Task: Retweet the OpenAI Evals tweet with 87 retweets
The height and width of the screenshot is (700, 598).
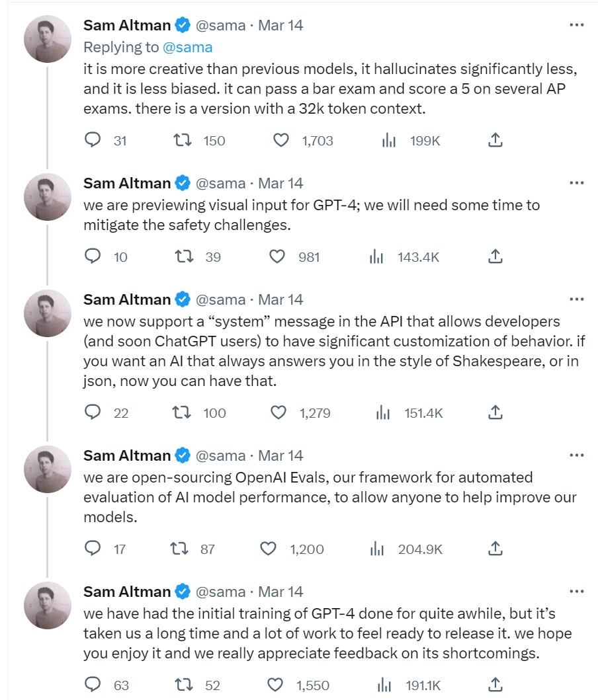Action: click(x=179, y=549)
